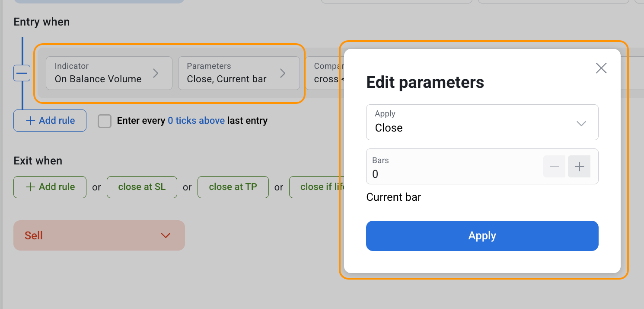Open the Apply 'Close' dropdown
The width and height of the screenshot is (644, 309).
point(482,122)
